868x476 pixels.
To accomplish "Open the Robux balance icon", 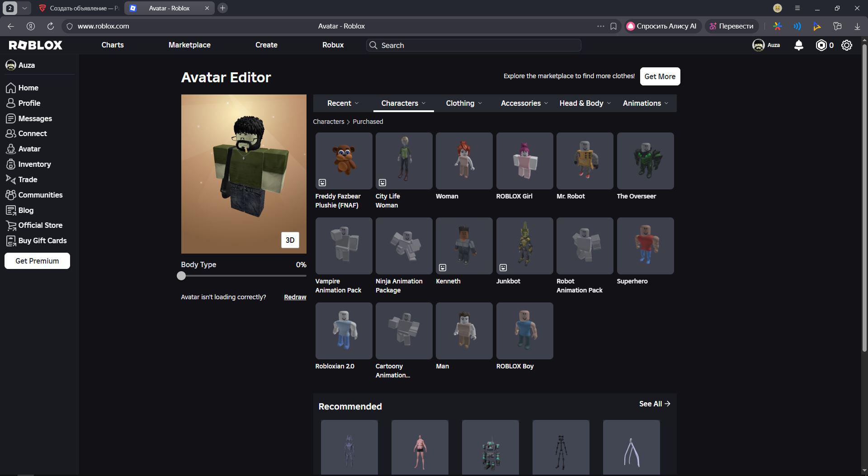I will tap(821, 45).
